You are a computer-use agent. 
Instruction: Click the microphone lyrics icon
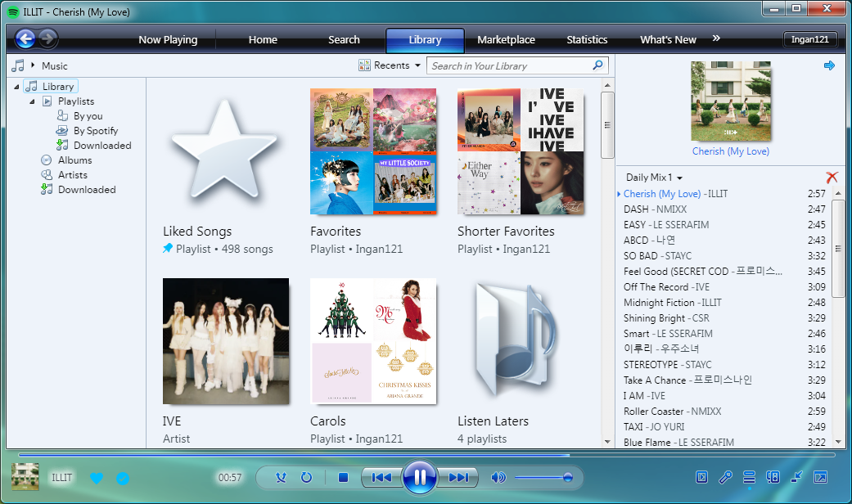[x=725, y=477]
